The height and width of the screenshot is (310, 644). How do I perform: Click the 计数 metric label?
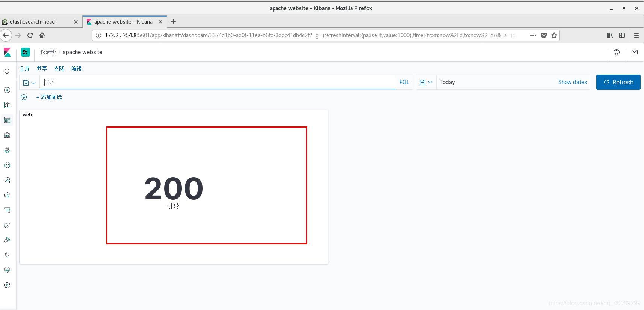coord(174,206)
